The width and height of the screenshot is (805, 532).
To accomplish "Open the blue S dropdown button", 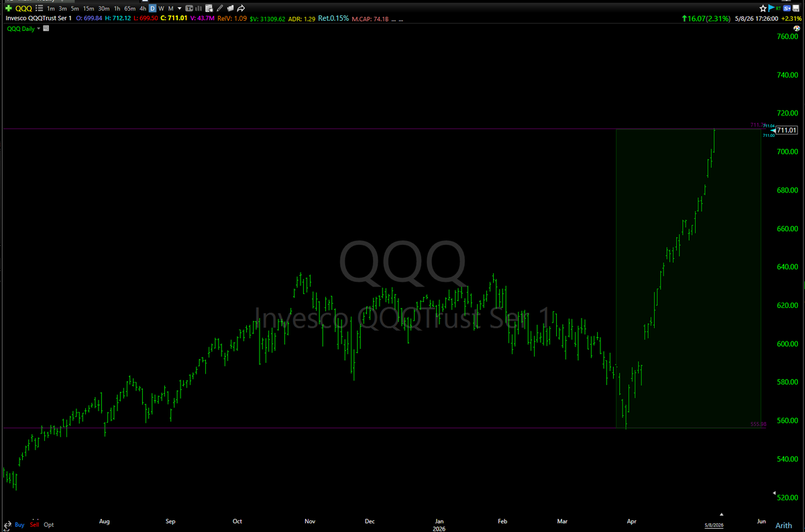I will (787, 9).
